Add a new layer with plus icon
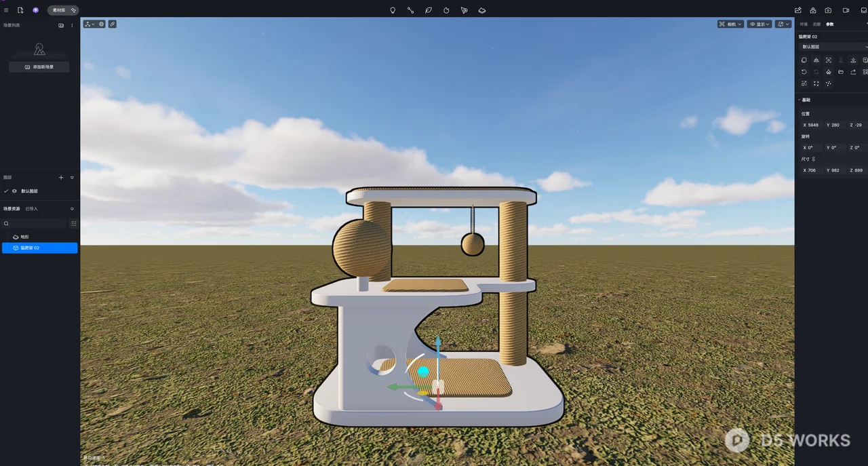This screenshot has height=466, width=868. click(61, 178)
